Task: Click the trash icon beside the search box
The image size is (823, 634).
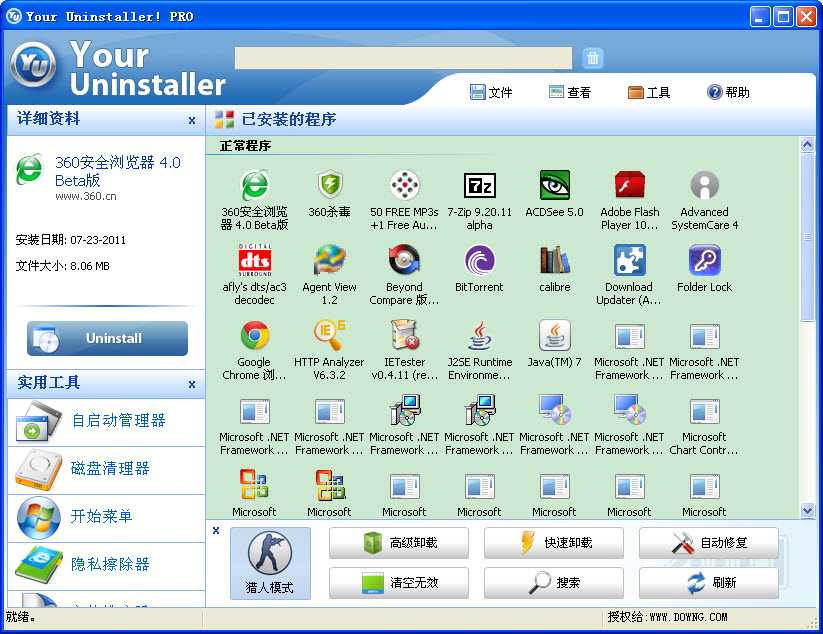Action: tap(593, 58)
